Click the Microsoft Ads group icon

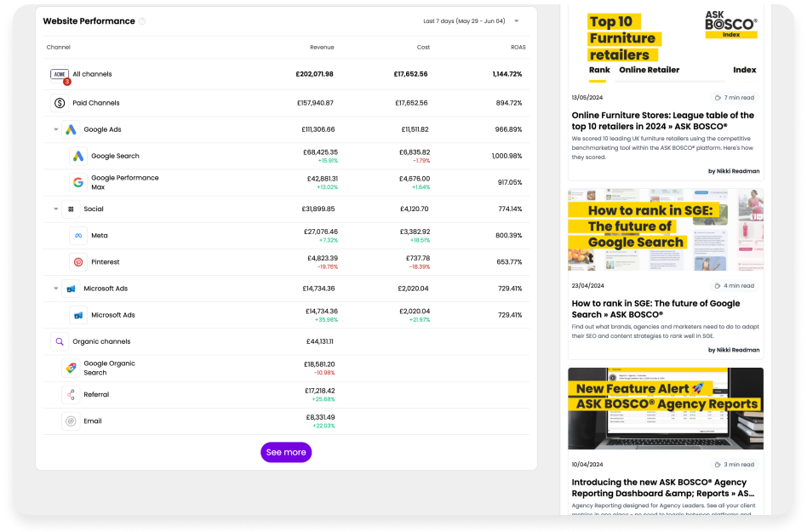(x=71, y=289)
